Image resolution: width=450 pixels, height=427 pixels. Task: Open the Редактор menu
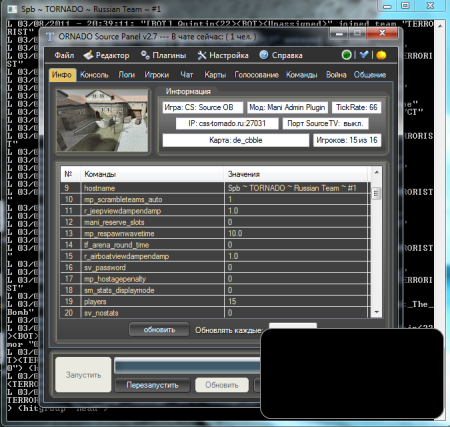[x=106, y=55]
